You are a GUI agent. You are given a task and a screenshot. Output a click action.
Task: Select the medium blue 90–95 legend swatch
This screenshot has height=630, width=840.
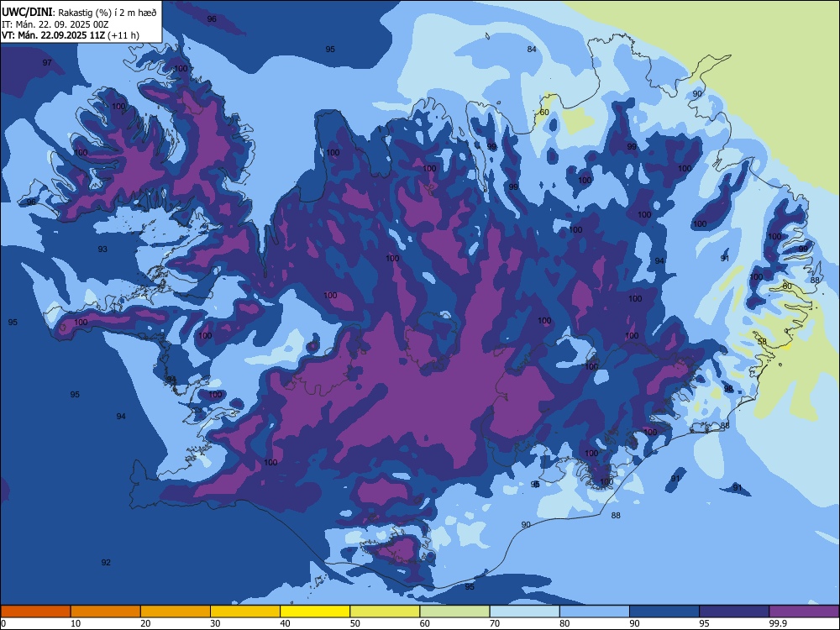(664, 612)
